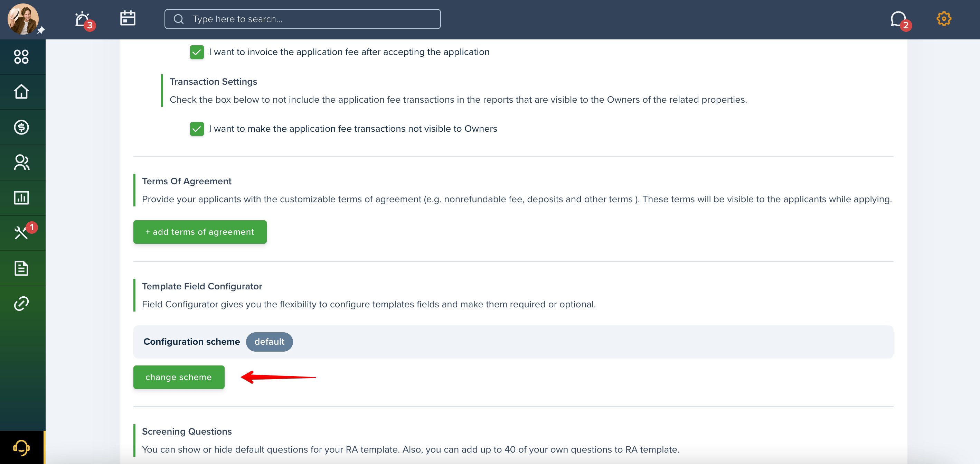Click the 'Screening Questions' heading
This screenshot has width=980, height=464.
[x=187, y=431]
